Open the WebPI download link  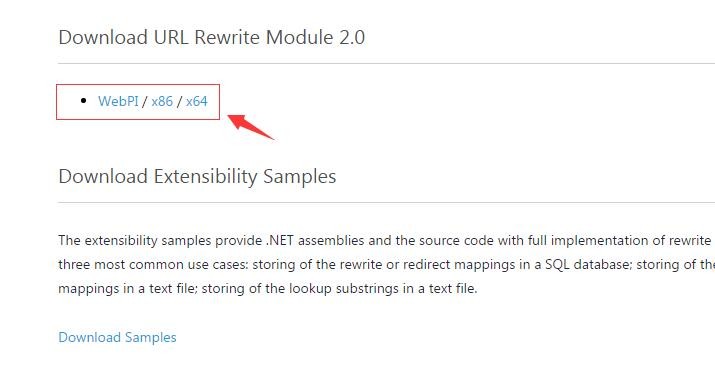click(118, 101)
